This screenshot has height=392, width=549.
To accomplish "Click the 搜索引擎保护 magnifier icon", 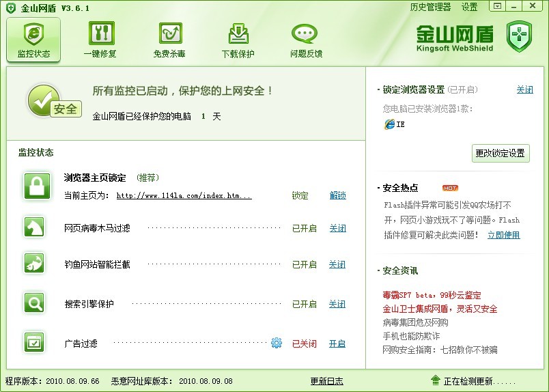I will (x=34, y=303).
